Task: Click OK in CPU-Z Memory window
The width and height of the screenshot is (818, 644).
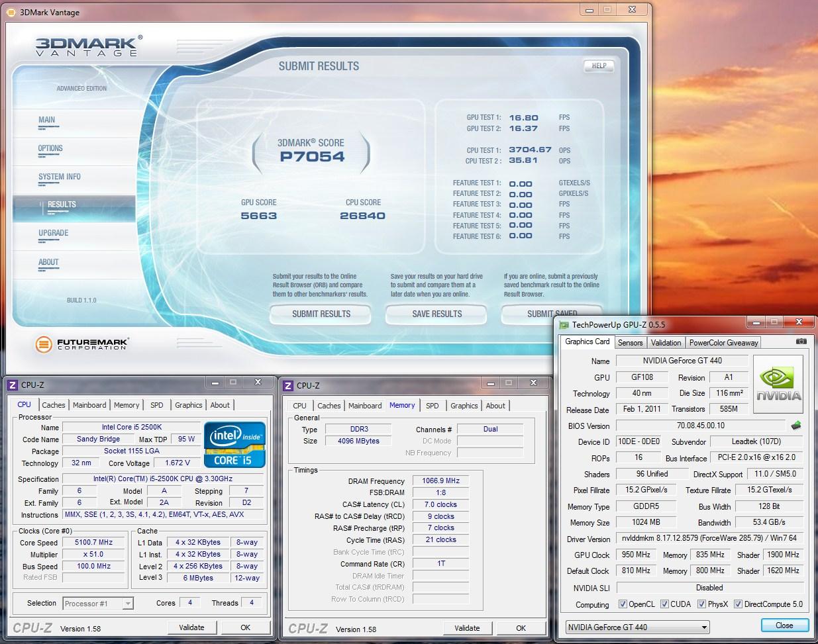Action: 521,628
